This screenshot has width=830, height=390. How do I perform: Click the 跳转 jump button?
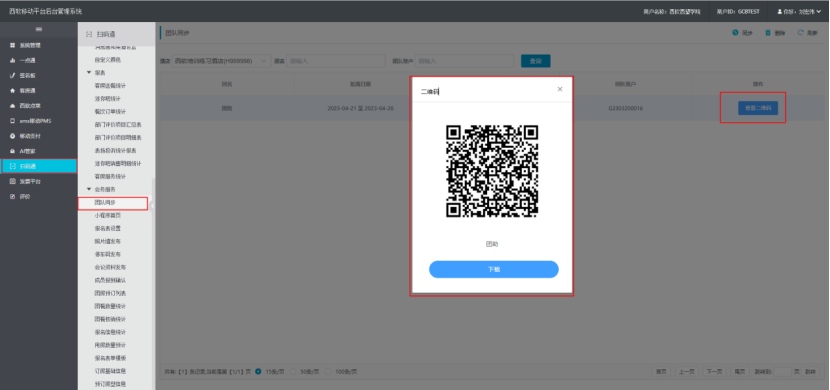pos(810,371)
